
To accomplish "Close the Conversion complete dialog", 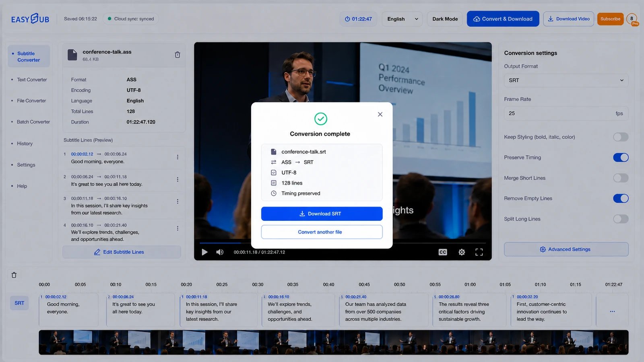I will [380, 114].
